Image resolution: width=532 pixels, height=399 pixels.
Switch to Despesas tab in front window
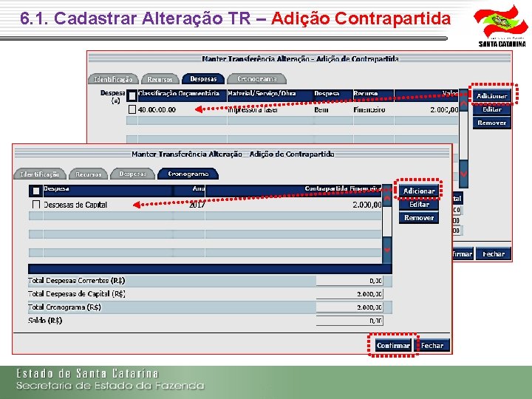click(133, 174)
